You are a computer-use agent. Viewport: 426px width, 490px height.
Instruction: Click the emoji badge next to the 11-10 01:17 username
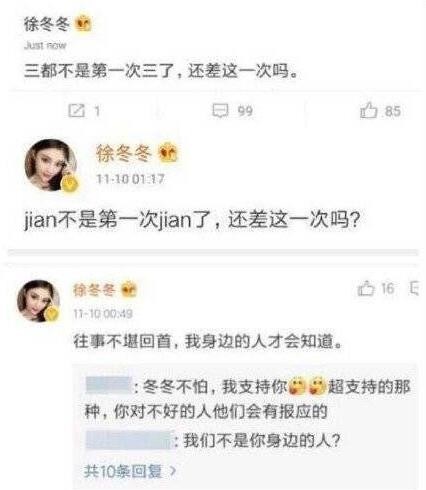tap(168, 153)
